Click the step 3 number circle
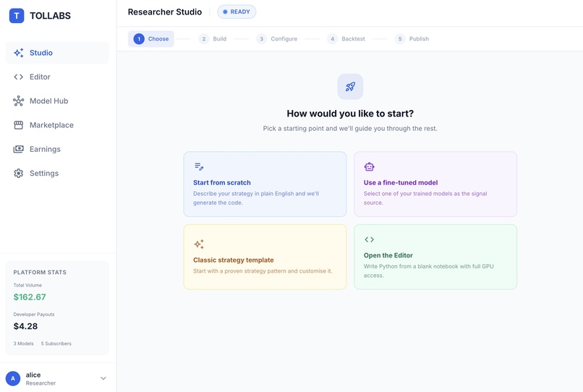 pyautogui.click(x=261, y=38)
